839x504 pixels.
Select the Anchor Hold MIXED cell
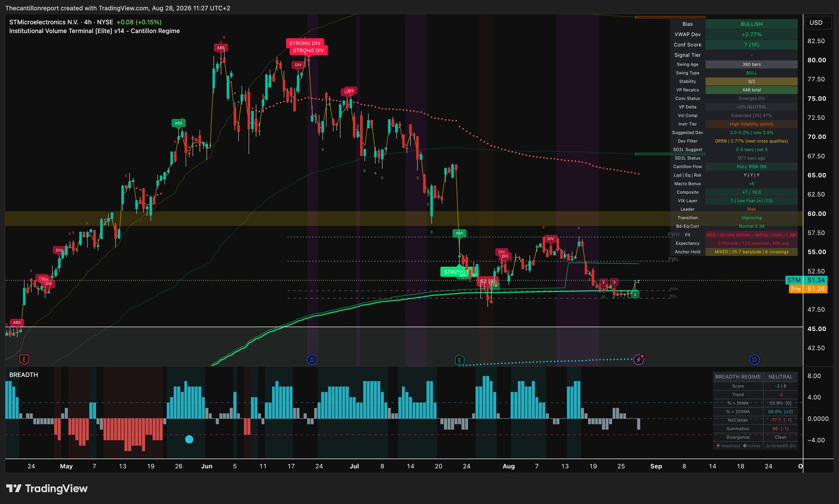pyautogui.click(x=751, y=252)
